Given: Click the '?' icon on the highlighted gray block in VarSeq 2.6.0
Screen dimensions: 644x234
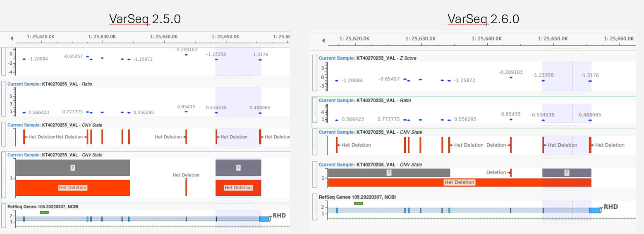Looking at the screenshot, I should pos(567,172).
